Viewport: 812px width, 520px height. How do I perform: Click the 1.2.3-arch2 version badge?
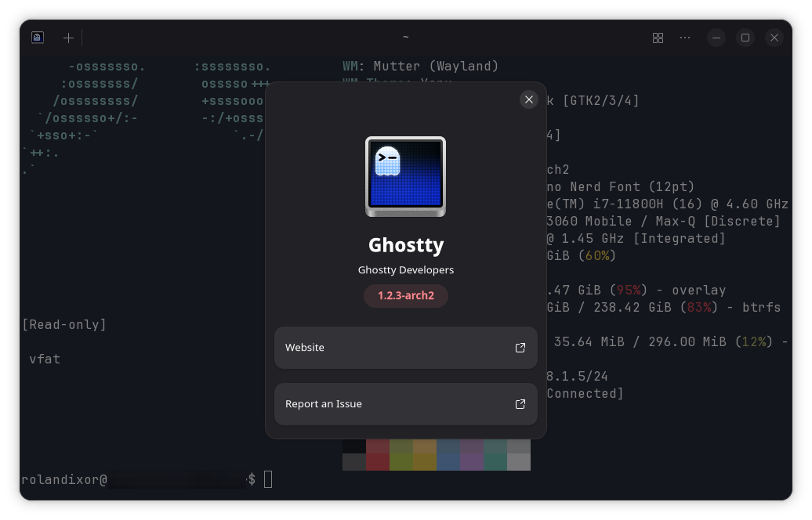click(405, 296)
